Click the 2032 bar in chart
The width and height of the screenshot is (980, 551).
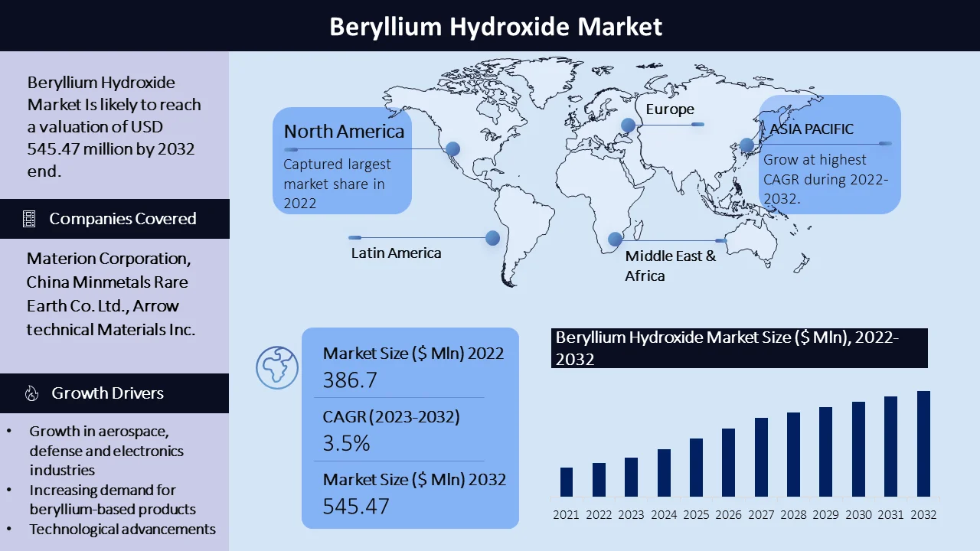(x=923, y=444)
